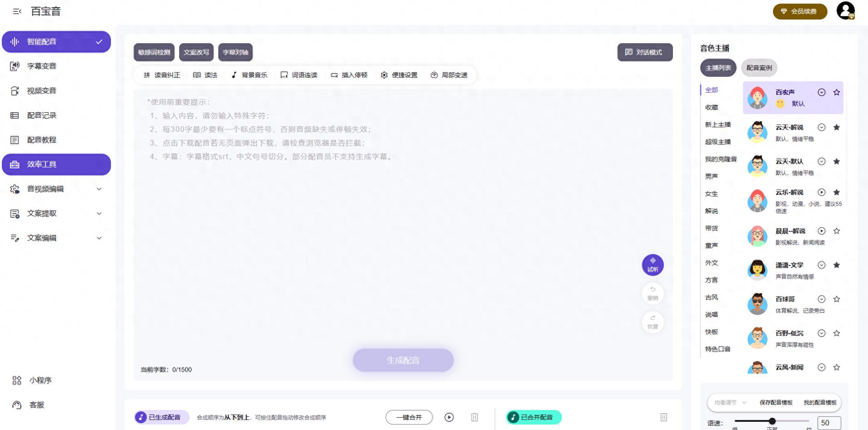Play the generated audio list preview
This screenshot has width=868, height=430.
pos(449,417)
